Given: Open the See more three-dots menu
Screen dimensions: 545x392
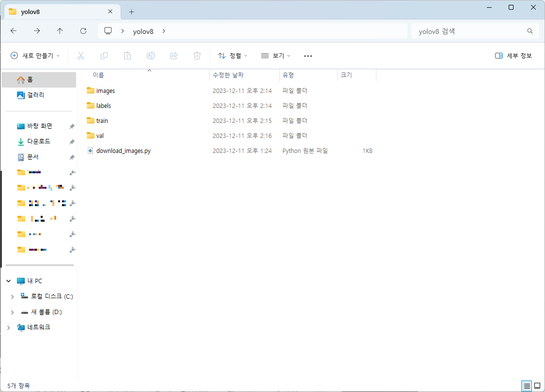Looking at the screenshot, I should click(x=308, y=56).
